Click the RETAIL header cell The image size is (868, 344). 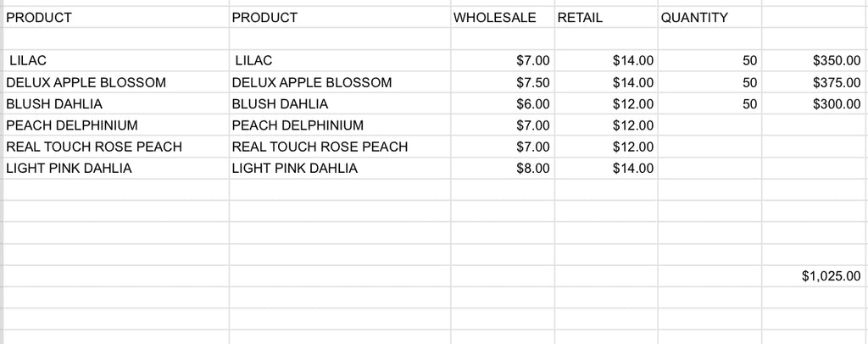coord(605,18)
